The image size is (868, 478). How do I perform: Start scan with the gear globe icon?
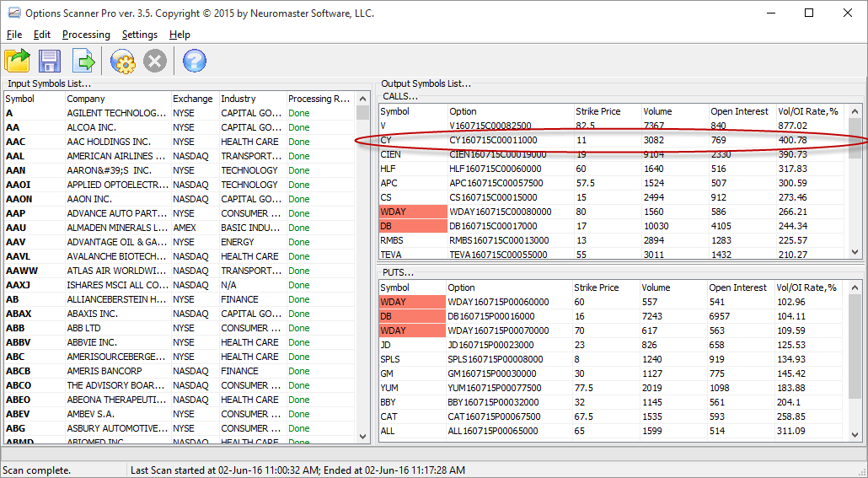click(122, 61)
